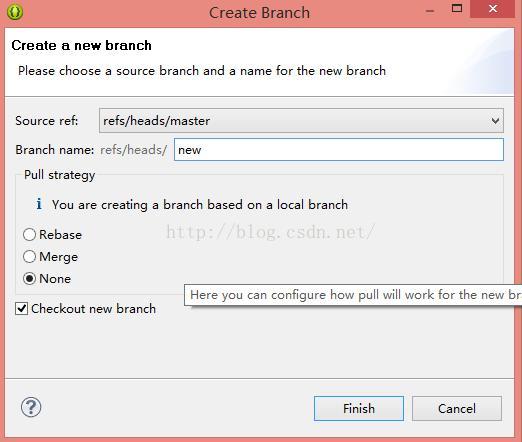Viewport: 522px width, 442px height.
Task: Click the 'Source ref:' label
Action: 47,121
